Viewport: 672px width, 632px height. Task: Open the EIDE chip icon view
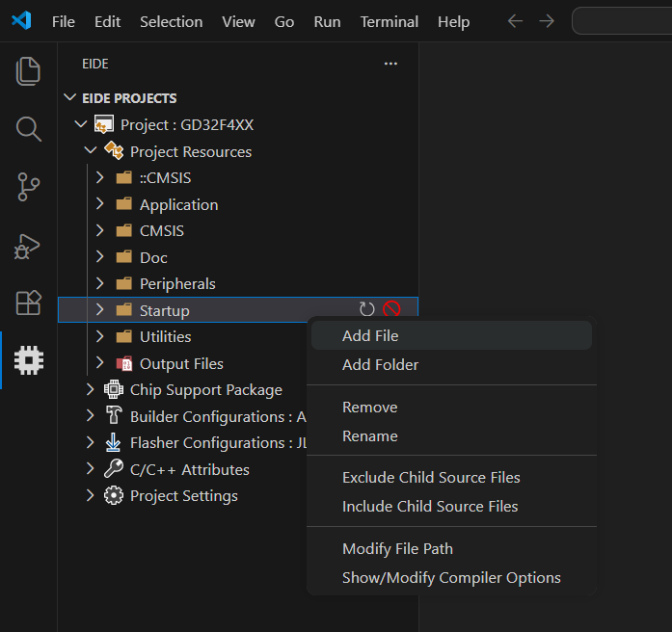(29, 360)
